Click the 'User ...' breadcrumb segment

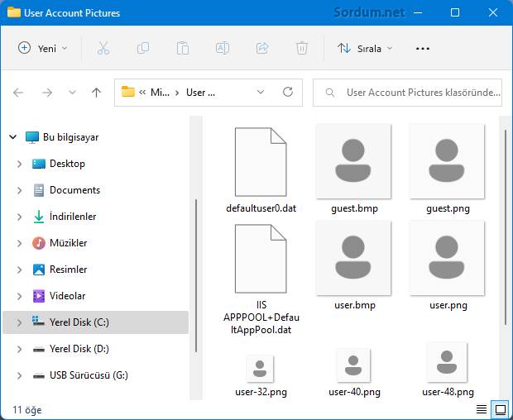200,93
